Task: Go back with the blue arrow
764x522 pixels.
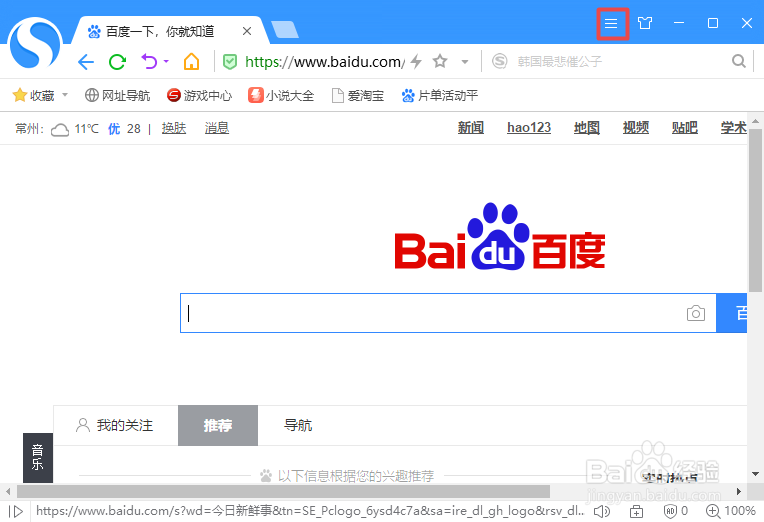Action: point(86,62)
